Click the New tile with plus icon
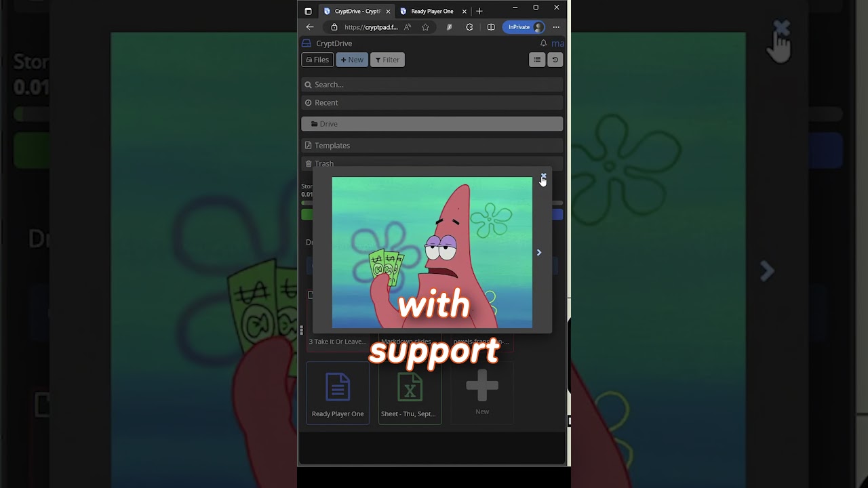This screenshot has height=488, width=868. pos(482,393)
